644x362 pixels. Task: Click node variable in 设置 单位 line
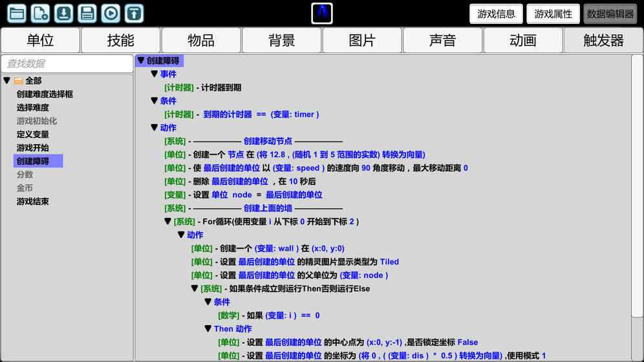(242, 195)
